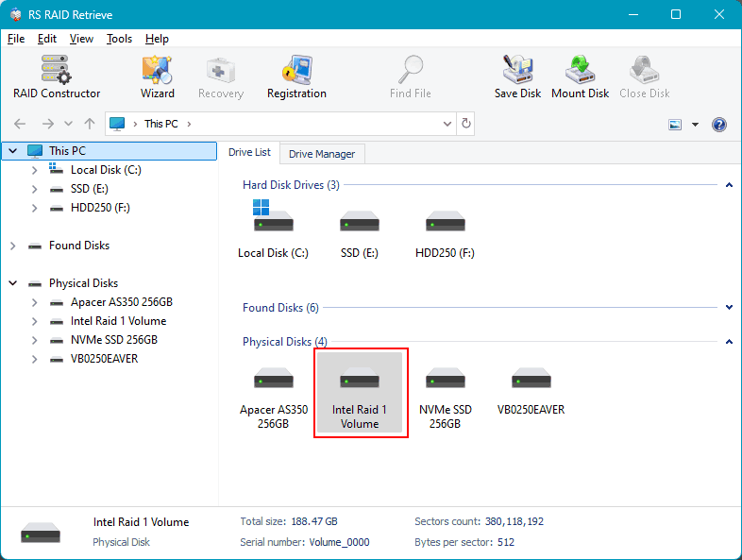Screen dimensions: 742x560
Task: Open the Registration dialog
Action: pos(296,77)
